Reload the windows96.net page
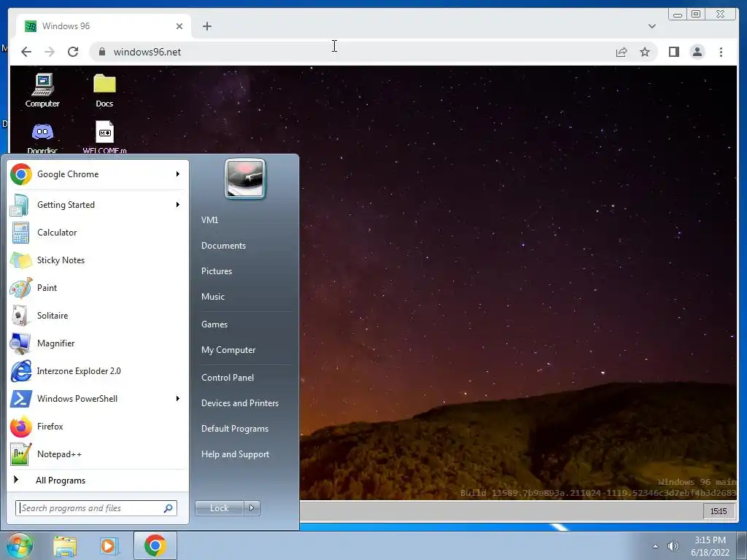The image size is (747, 560). coord(73,52)
